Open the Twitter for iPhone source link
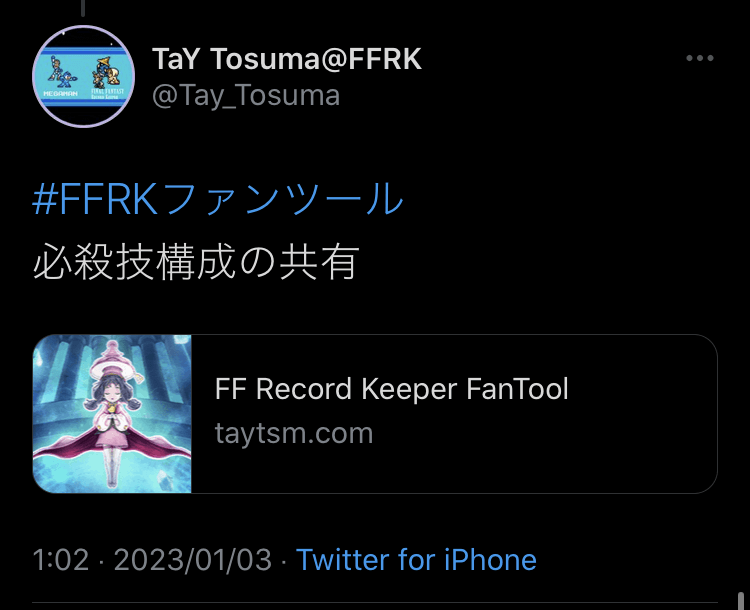Screen dimensions: 750x610 coord(416,559)
